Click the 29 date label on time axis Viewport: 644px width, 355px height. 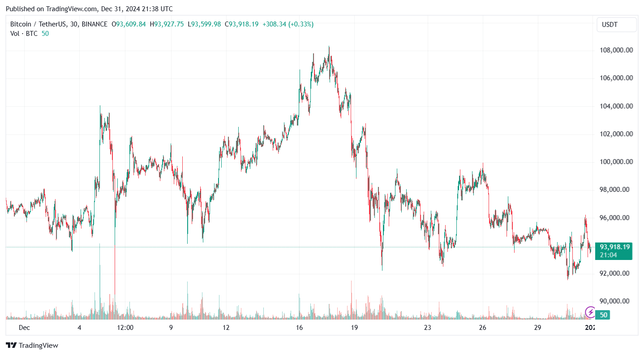[538, 328]
